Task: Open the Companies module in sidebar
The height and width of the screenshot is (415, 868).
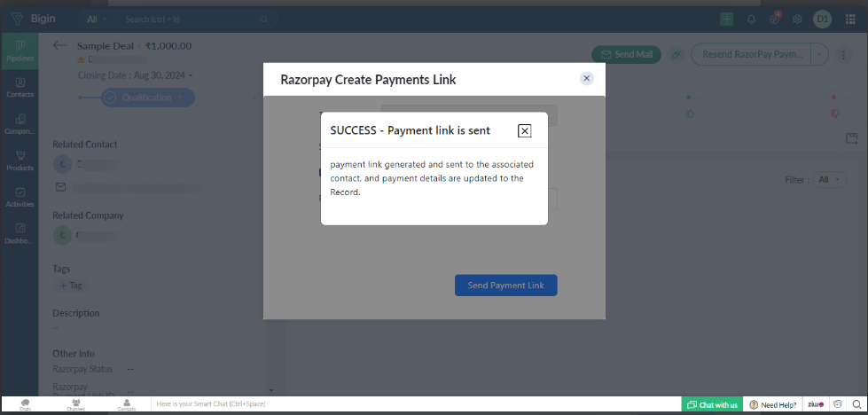Action: (20, 124)
